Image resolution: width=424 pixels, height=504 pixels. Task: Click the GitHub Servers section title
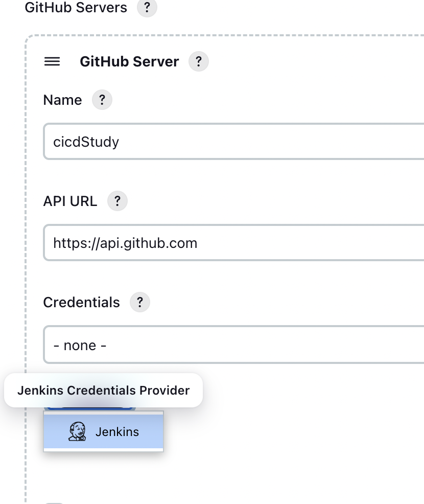[x=76, y=7]
